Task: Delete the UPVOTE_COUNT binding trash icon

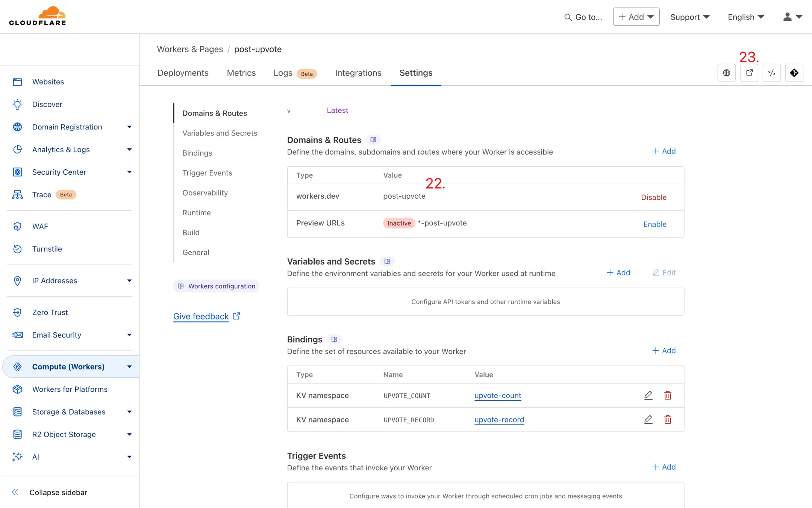Action: pos(668,395)
